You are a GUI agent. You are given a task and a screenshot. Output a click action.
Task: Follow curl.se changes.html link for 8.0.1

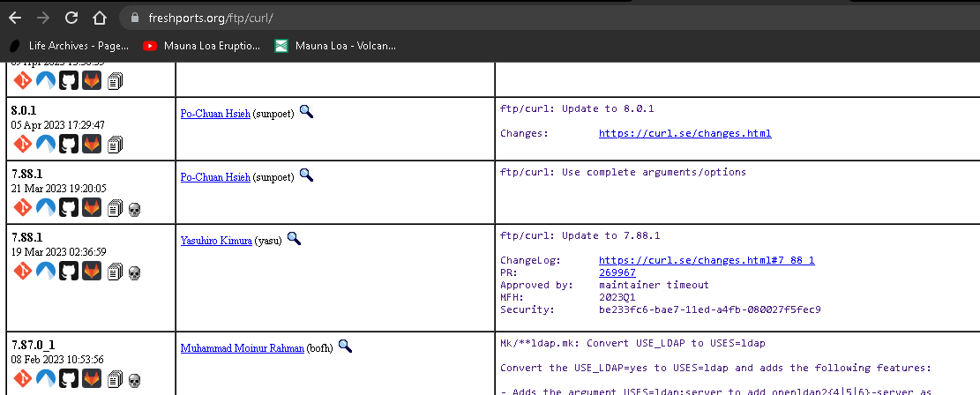685,134
